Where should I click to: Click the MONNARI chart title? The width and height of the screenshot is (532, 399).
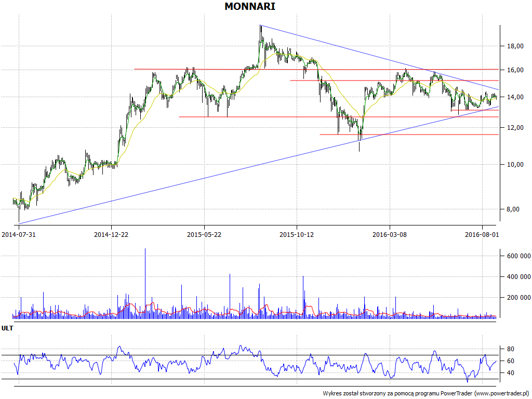coord(250,6)
